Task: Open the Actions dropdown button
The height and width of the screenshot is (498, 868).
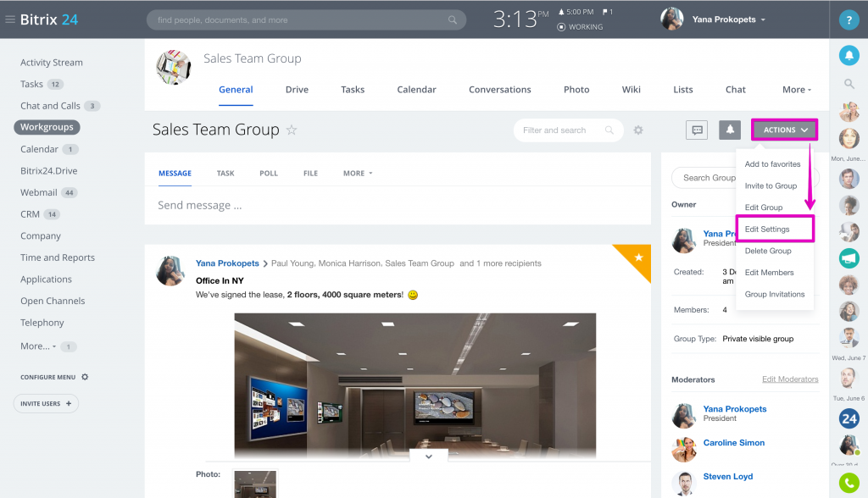Action: tap(784, 130)
